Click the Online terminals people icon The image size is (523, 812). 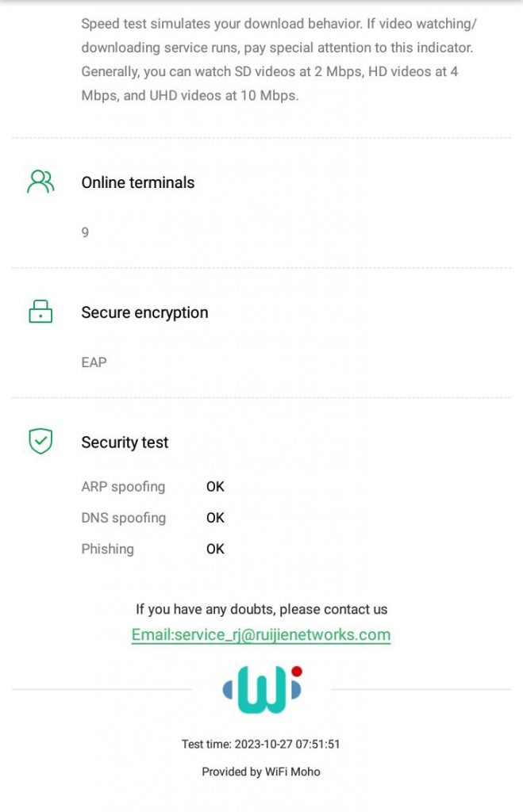[40, 182]
